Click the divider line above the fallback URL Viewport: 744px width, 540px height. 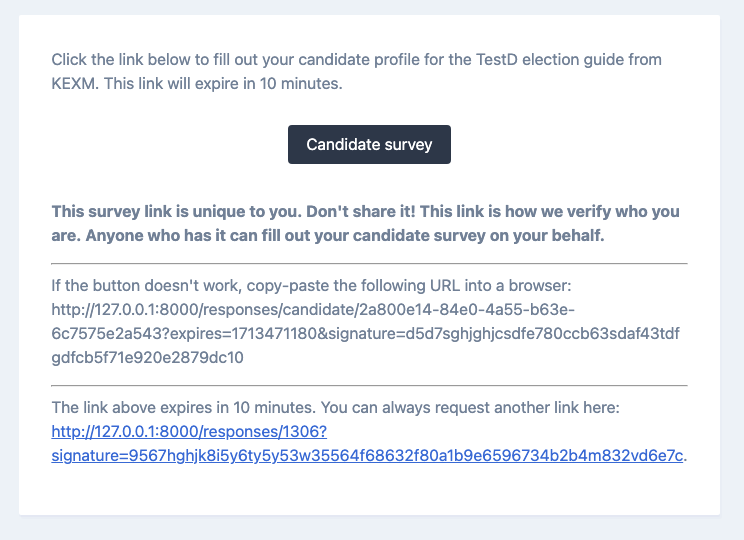[x=369, y=263]
